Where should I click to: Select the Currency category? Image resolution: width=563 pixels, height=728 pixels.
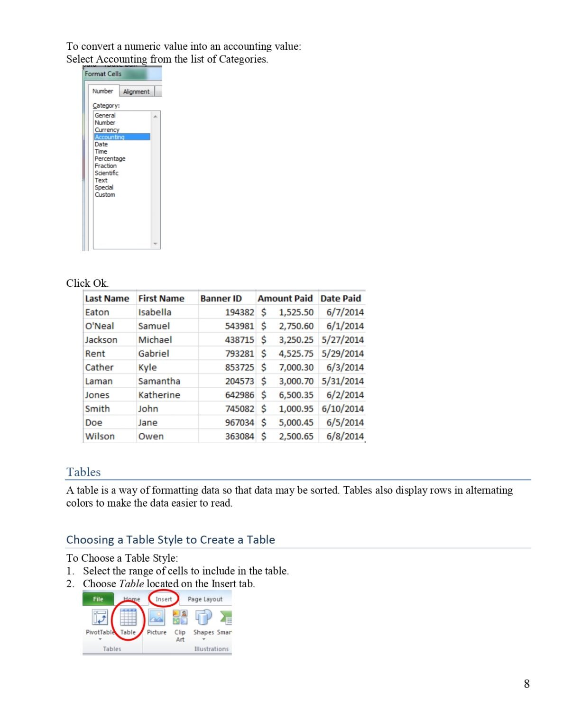(x=107, y=129)
